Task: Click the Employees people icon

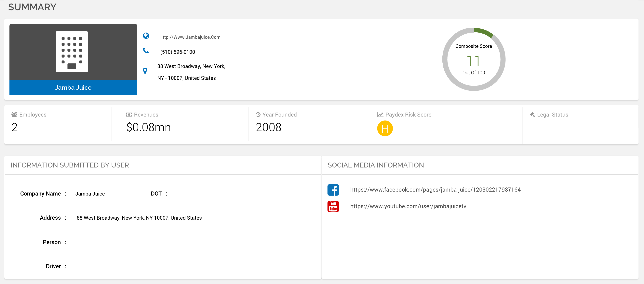Action: (x=14, y=115)
